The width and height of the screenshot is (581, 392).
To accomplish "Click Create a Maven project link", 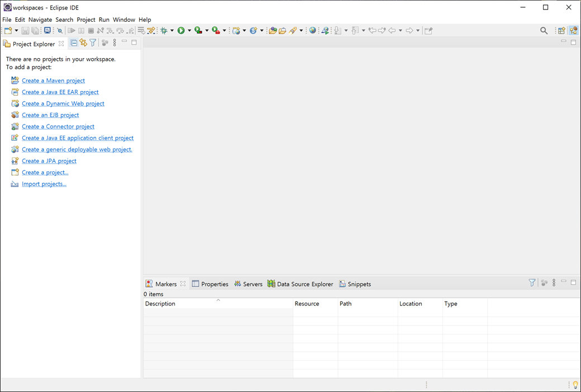I will [x=54, y=80].
